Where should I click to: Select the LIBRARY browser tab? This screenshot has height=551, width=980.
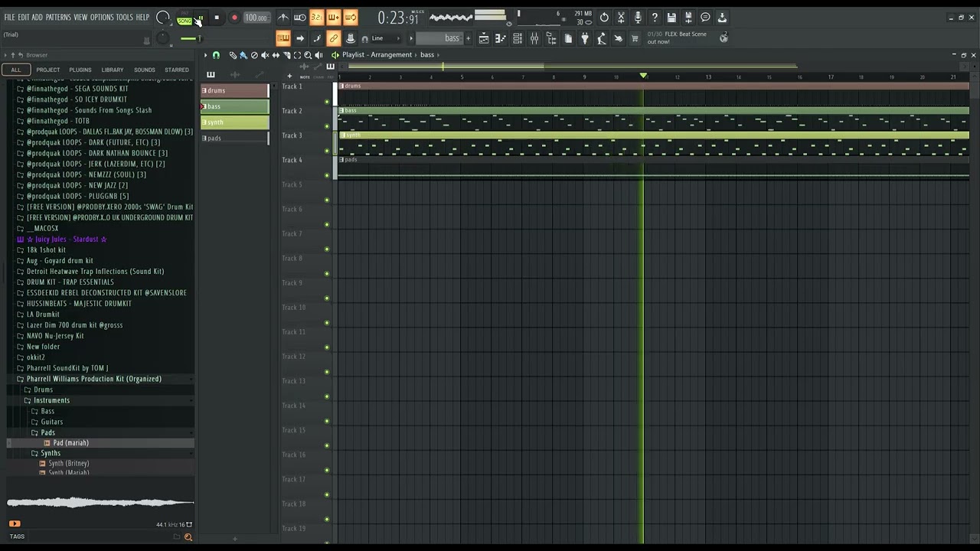pos(113,70)
